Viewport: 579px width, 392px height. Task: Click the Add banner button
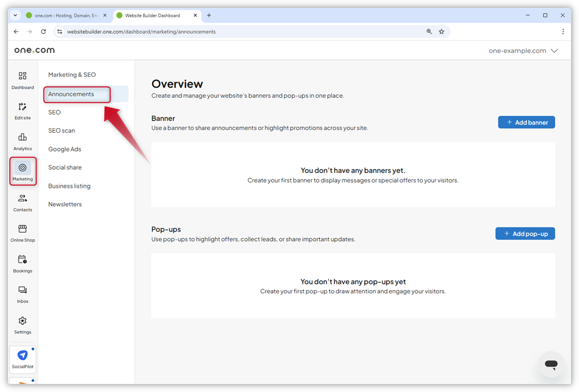pyautogui.click(x=526, y=122)
